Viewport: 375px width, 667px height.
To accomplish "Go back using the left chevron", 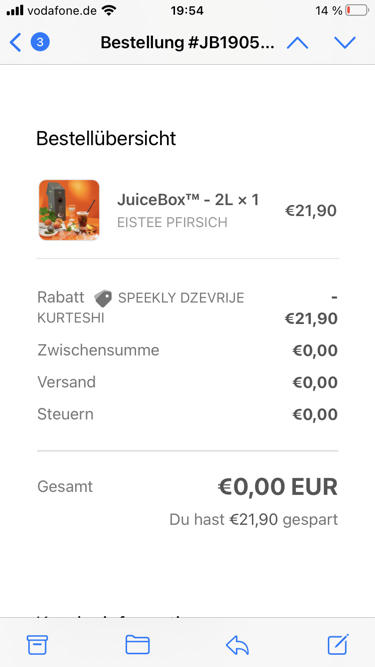I will click(15, 43).
